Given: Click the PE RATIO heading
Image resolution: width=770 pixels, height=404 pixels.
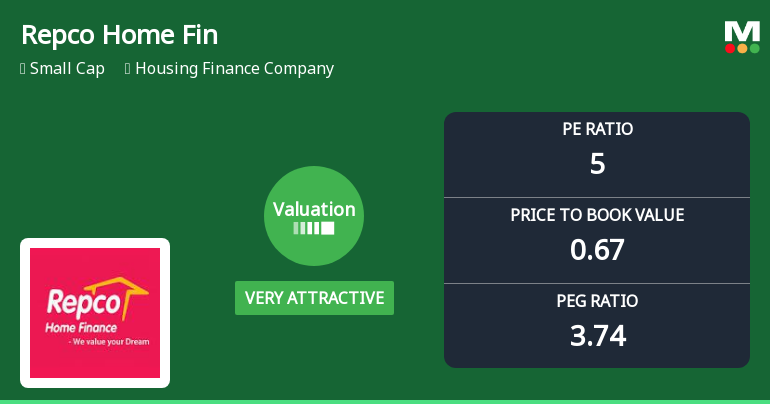Looking at the screenshot, I should [x=597, y=129].
